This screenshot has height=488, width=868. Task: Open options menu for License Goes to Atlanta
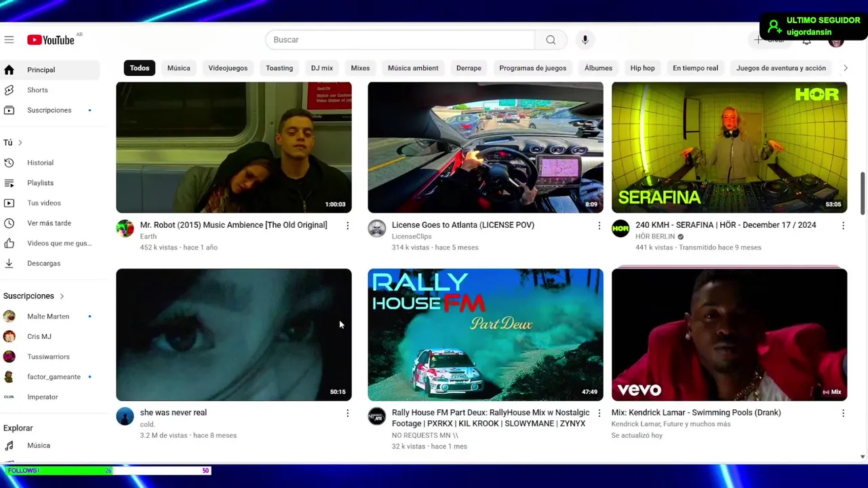pos(599,226)
